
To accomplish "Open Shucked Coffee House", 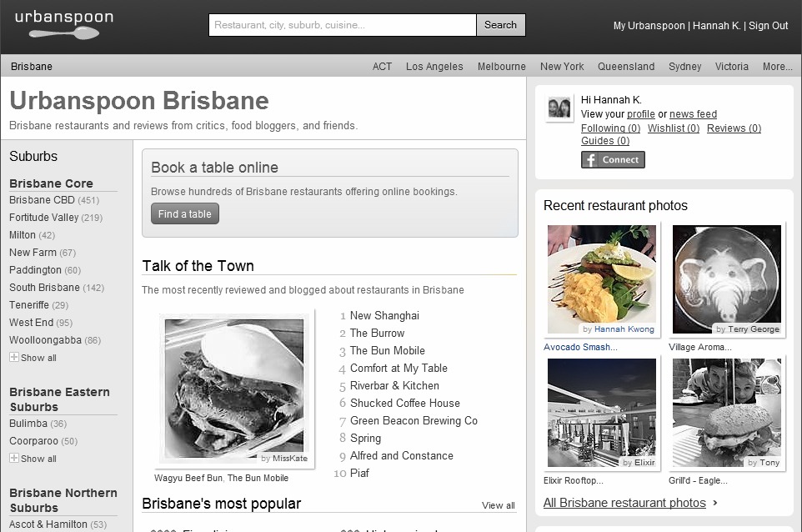I will [x=404, y=403].
